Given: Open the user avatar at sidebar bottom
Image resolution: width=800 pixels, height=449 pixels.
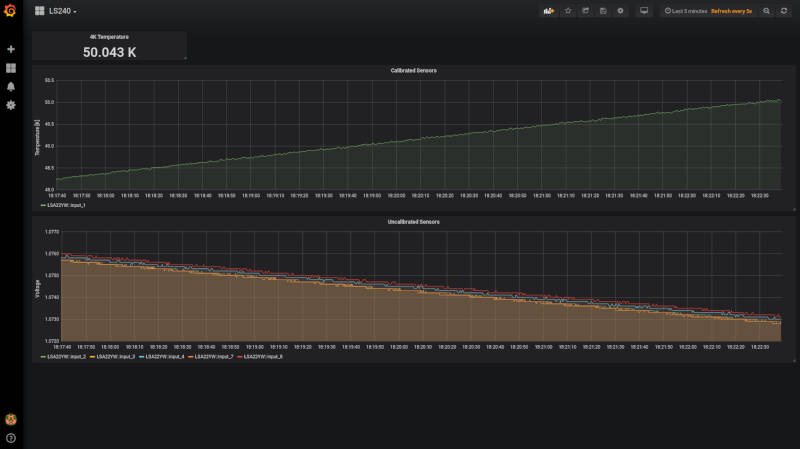Looking at the screenshot, I should pos(11,419).
